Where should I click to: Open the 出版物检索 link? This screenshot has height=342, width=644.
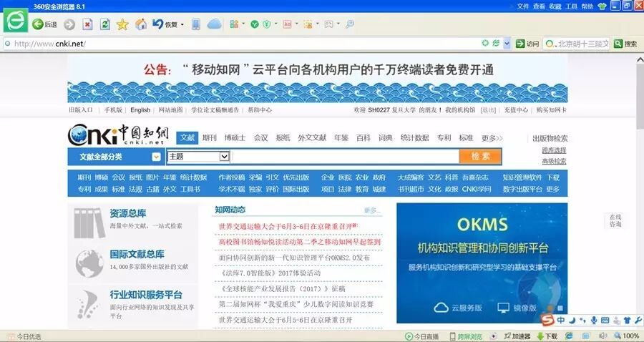click(550, 138)
